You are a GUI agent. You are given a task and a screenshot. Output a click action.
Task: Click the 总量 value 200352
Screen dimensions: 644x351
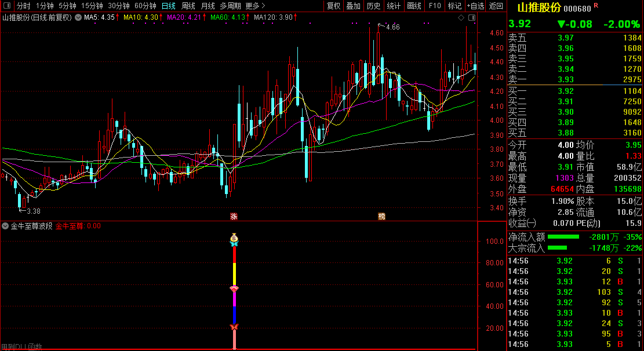click(627, 178)
